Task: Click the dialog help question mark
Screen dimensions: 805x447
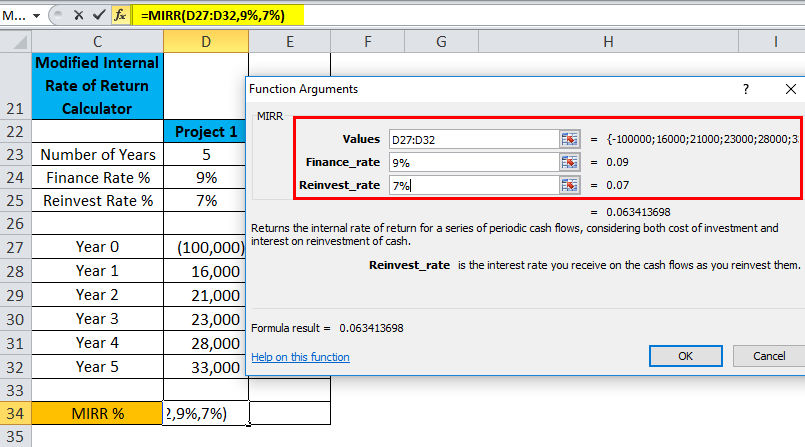Action: click(x=745, y=89)
